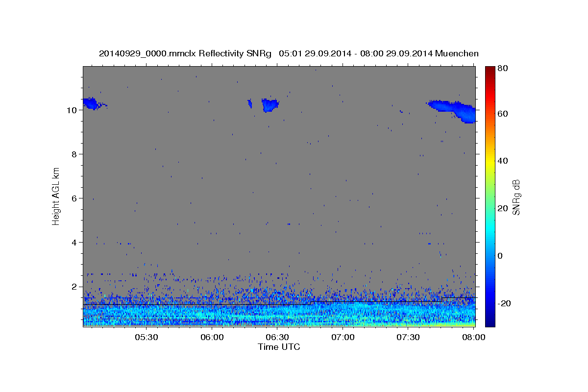Click the colorbar value 40
588x392 pixels.
click(x=503, y=161)
